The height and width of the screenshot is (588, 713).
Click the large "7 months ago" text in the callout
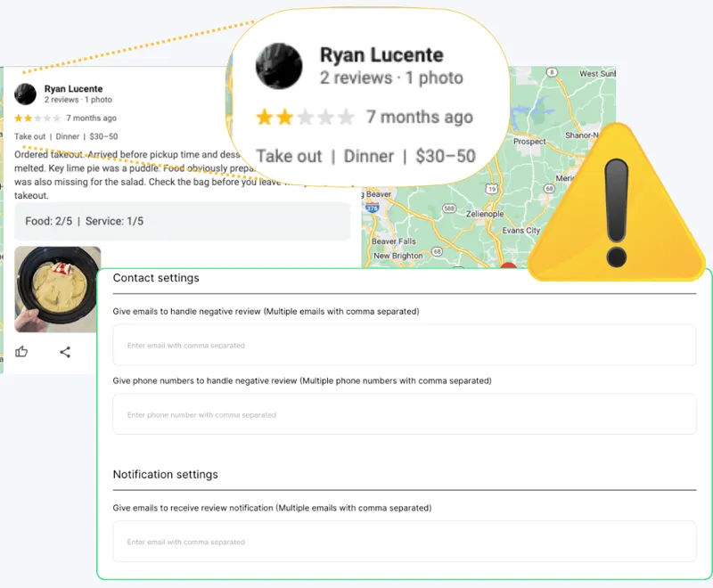[x=420, y=118]
